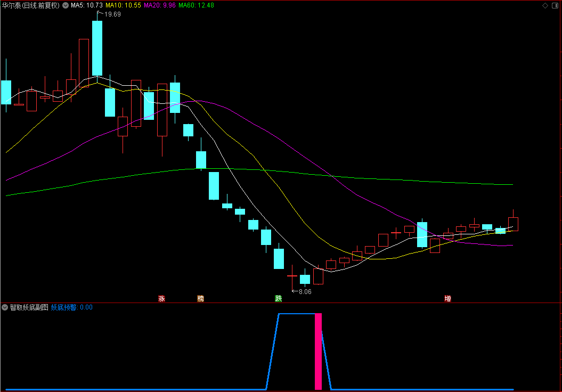Image resolution: width=562 pixels, height=392 pixels.
Task: Click the MA10: 10.55 label
Action: [x=123, y=5]
